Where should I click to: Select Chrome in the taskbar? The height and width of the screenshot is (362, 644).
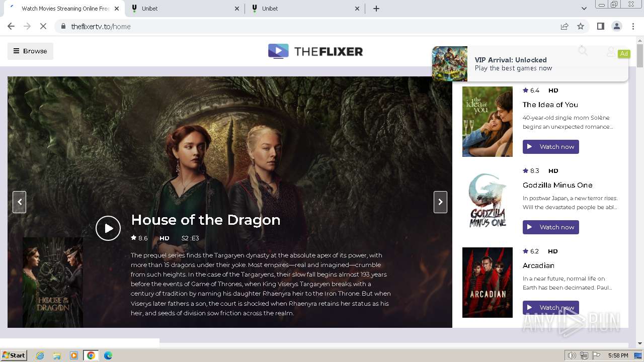pos(91,355)
